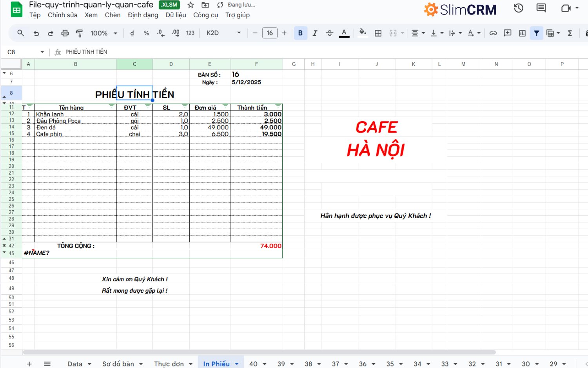Increase font size with plus button
This screenshot has height=368, width=588.
(284, 33)
